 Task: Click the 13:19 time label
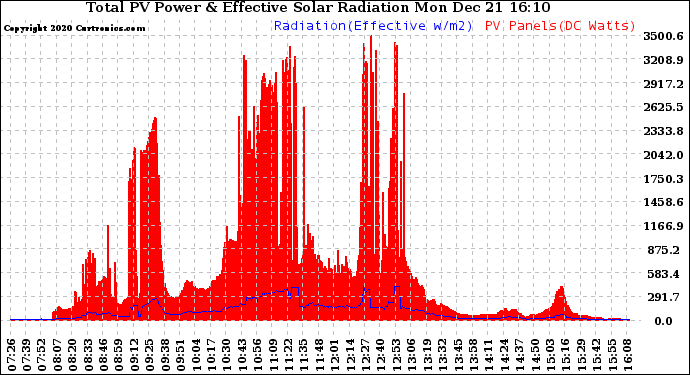(427, 355)
